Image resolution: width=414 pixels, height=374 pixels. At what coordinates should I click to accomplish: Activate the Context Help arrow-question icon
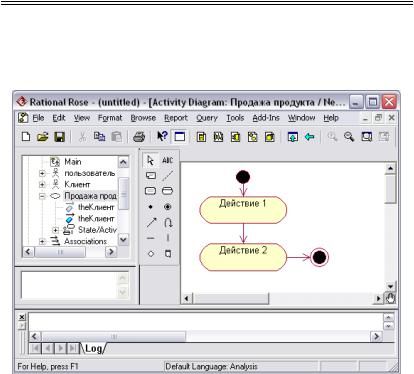[162, 137]
